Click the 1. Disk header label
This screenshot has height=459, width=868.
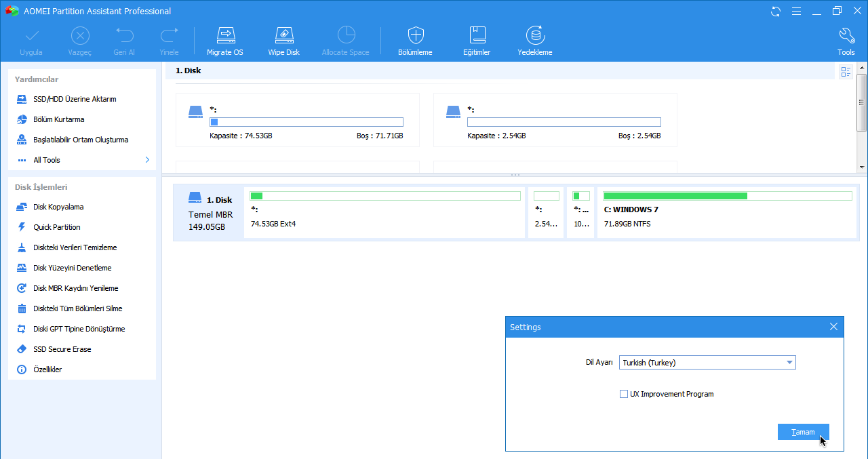tap(188, 71)
